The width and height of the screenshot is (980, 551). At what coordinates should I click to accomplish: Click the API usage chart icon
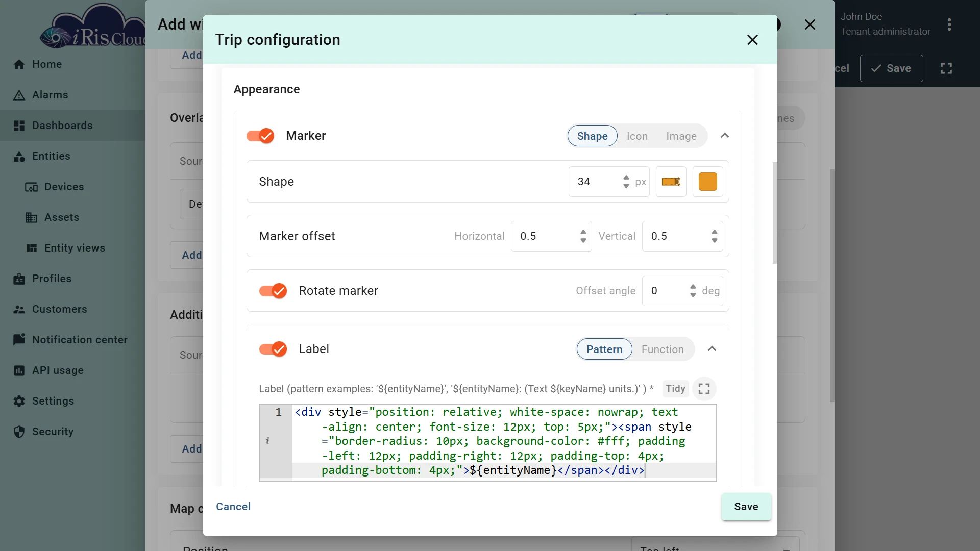[19, 370]
